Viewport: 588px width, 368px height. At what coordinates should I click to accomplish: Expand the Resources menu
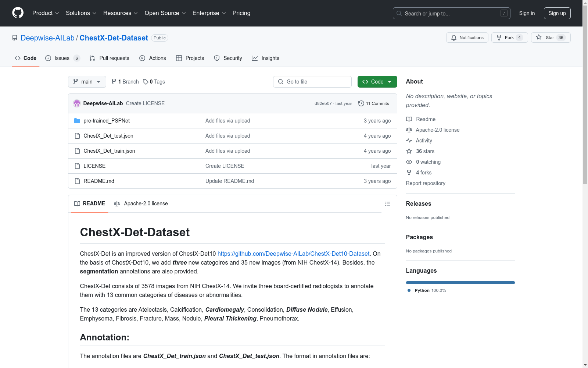coord(121,13)
